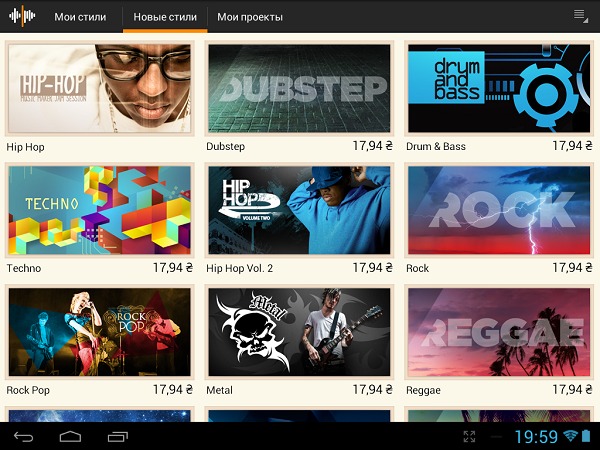
Task: Open the Techno style thumbnail
Action: 99,210
